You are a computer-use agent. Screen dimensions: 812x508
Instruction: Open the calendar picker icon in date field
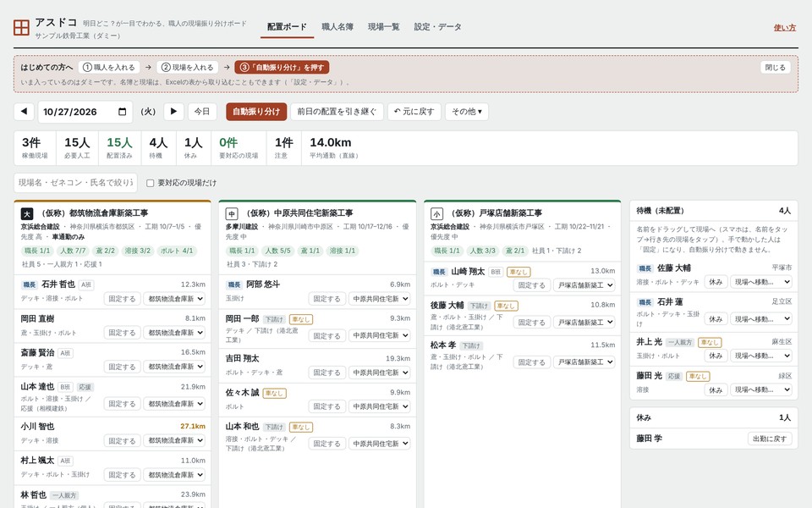pyautogui.click(x=122, y=112)
